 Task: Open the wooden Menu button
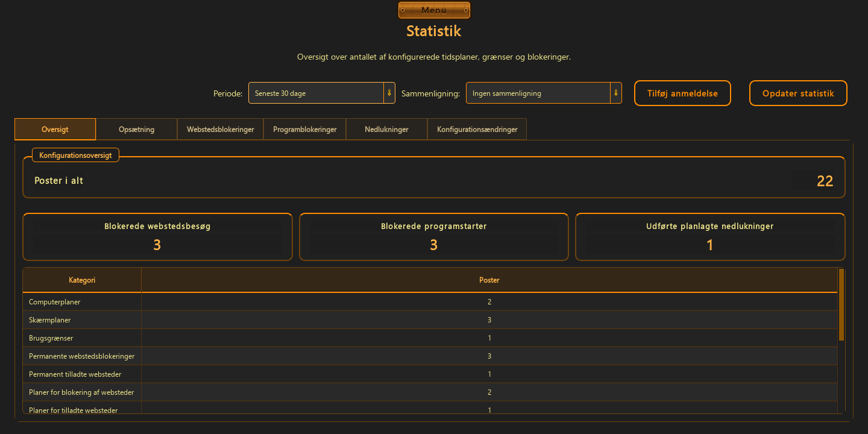point(434,10)
